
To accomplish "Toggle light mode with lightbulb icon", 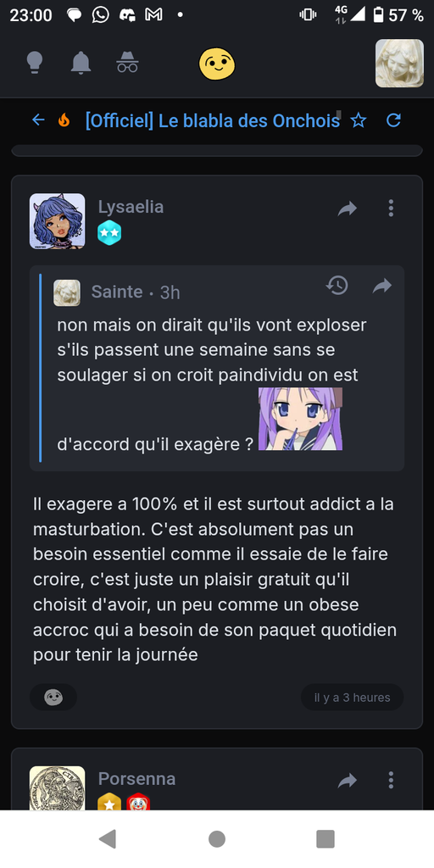I will [35, 63].
